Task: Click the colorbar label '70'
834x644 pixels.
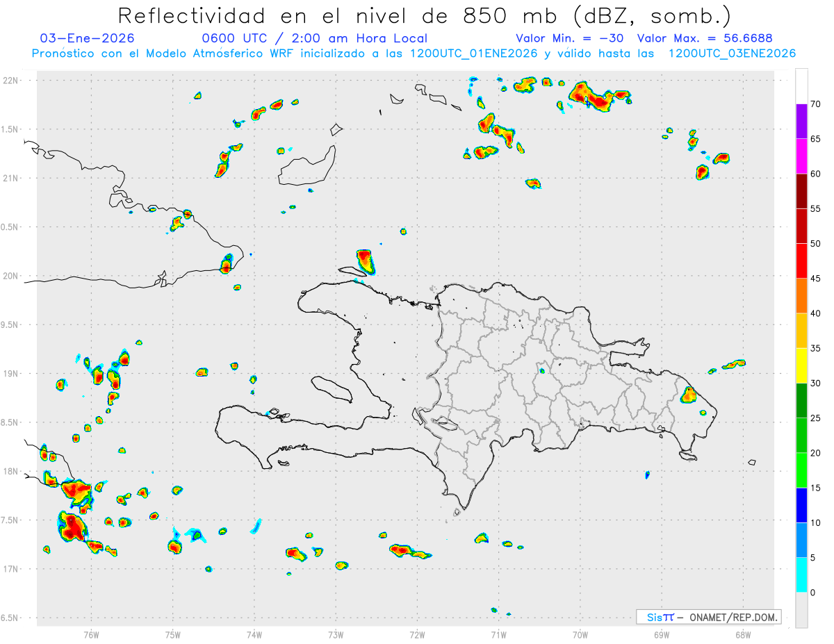Action: coord(816,104)
